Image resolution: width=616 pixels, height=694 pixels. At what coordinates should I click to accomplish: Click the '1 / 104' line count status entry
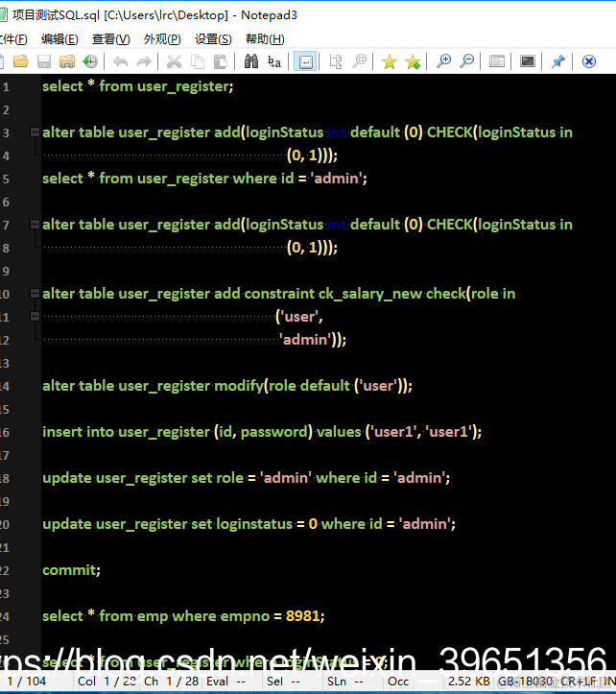(x=27, y=682)
